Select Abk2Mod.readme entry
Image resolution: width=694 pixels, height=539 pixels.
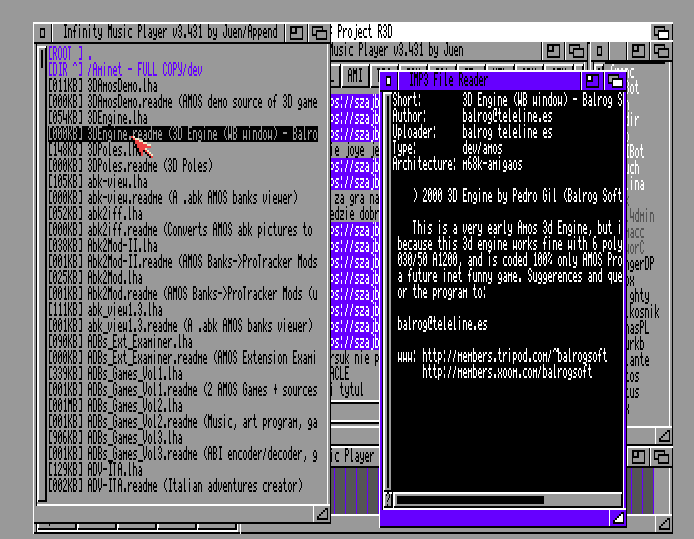182,294
